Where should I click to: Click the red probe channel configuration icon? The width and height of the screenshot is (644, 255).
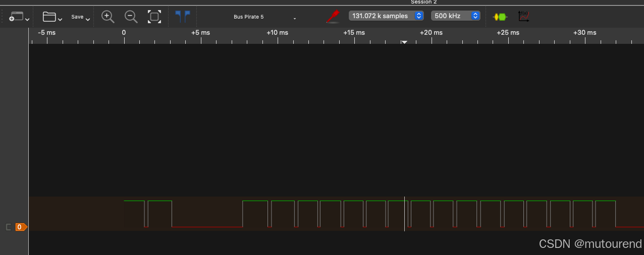pyautogui.click(x=333, y=17)
